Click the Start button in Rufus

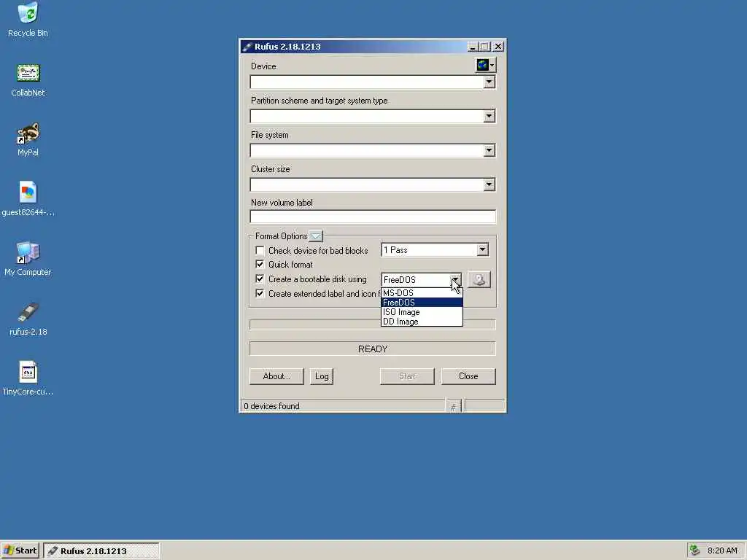click(x=407, y=376)
